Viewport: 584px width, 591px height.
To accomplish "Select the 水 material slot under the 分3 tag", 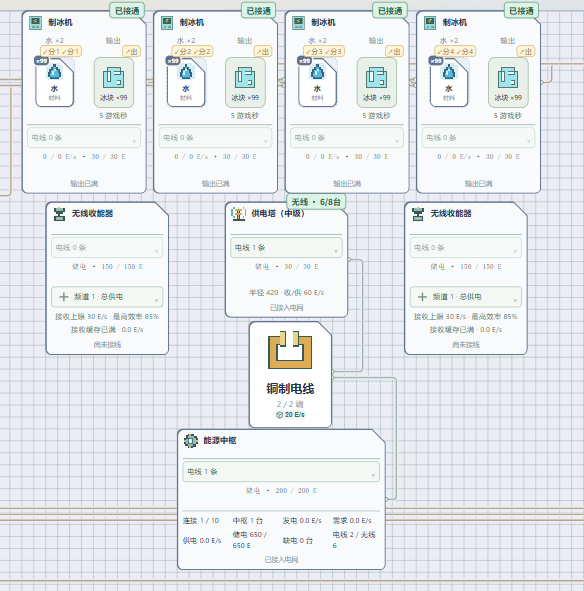I will pos(317,82).
